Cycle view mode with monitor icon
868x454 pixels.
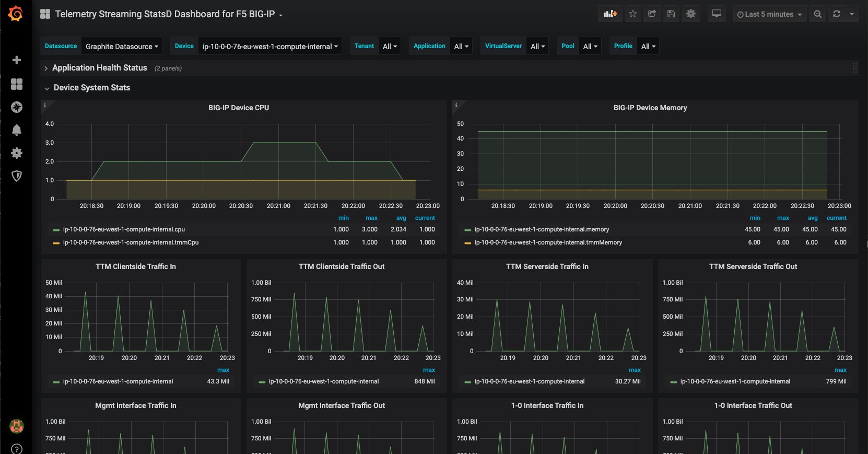coord(717,14)
